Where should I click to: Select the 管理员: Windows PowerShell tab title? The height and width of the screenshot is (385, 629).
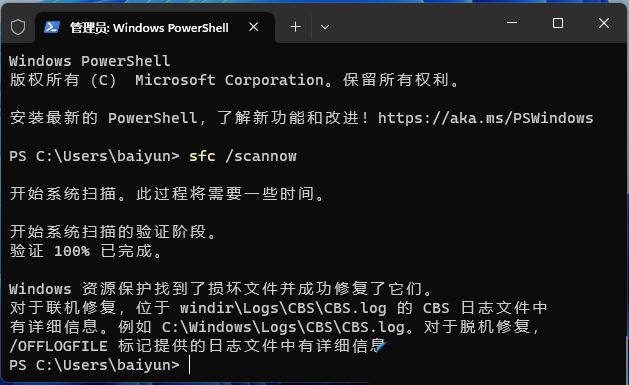point(149,28)
